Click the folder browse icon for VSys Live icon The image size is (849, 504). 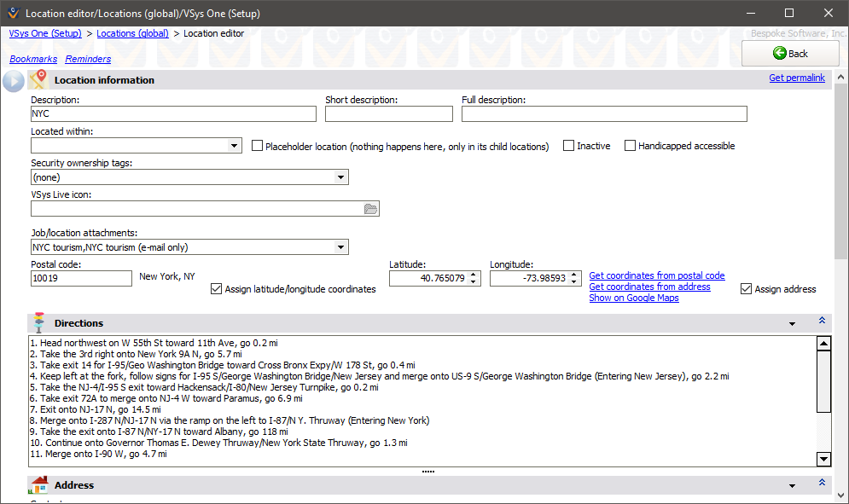pyautogui.click(x=370, y=209)
